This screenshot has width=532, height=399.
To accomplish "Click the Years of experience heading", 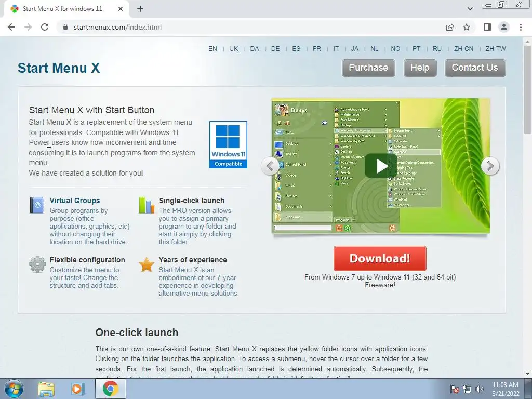I will click(x=193, y=260).
